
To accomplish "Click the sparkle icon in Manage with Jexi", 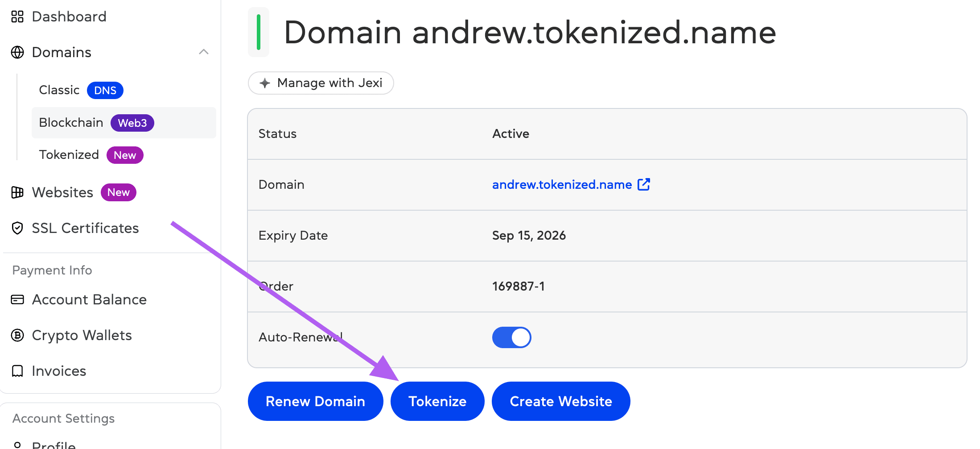I will [265, 83].
